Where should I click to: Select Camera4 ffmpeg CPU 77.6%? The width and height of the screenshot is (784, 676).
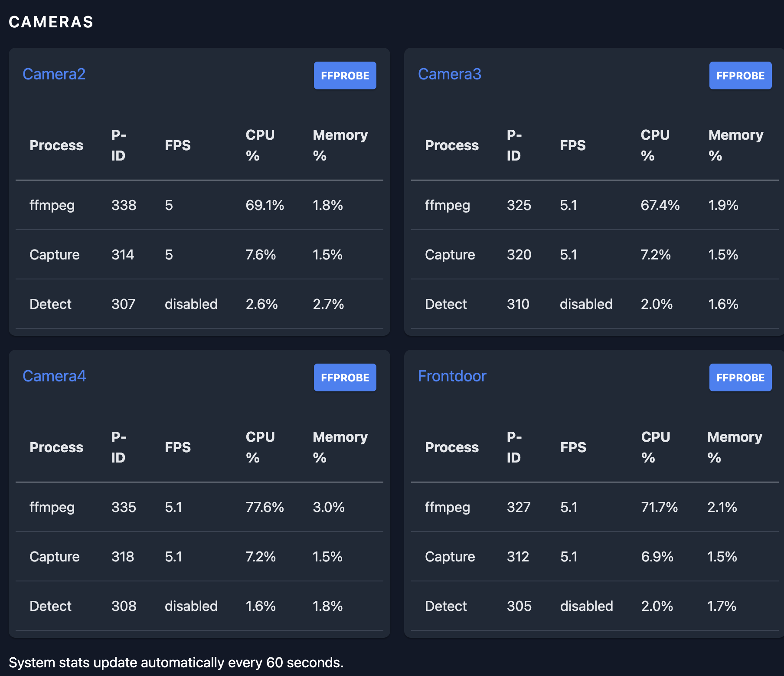tap(265, 507)
